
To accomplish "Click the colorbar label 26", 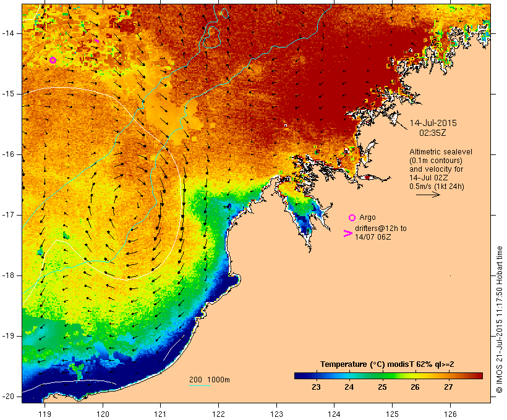I will (415, 387).
